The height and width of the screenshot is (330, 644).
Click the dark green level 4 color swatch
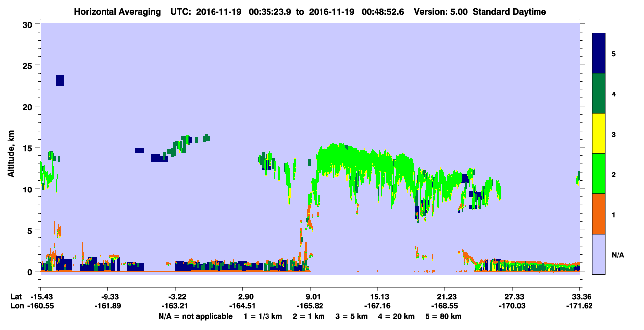(599, 94)
